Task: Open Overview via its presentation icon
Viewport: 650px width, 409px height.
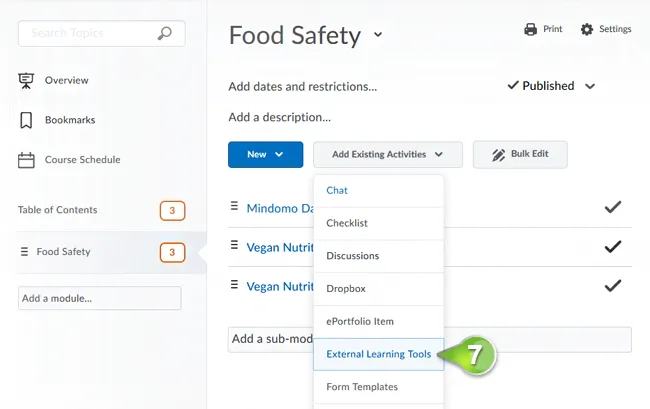Action: (26, 80)
